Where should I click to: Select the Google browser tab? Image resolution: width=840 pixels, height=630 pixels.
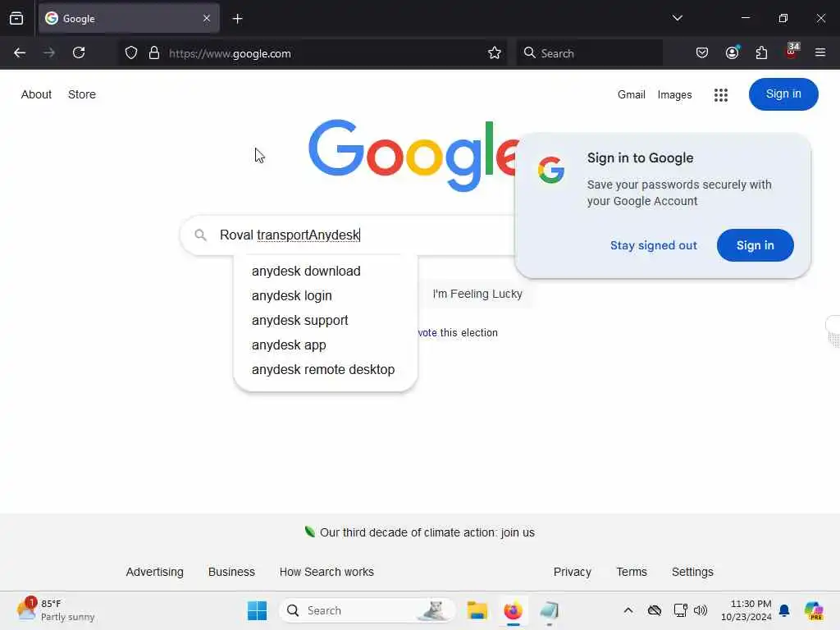pyautogui.click(x=129, y=18)
